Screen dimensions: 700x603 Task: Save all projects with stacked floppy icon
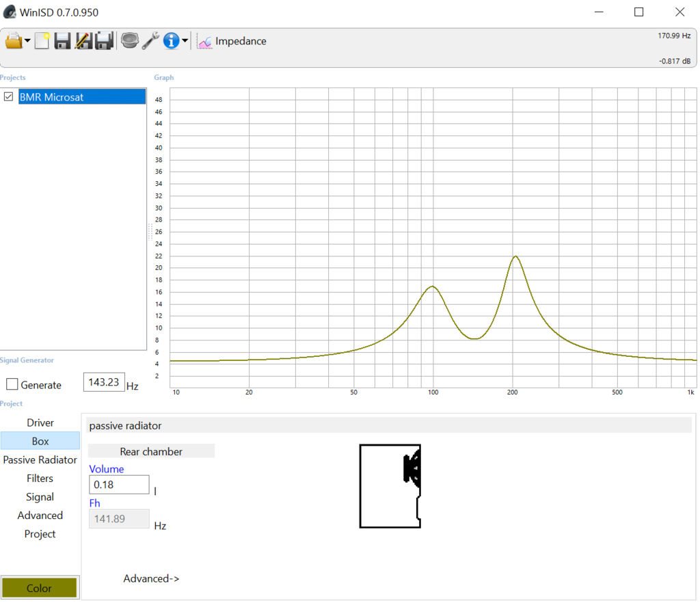105,41
